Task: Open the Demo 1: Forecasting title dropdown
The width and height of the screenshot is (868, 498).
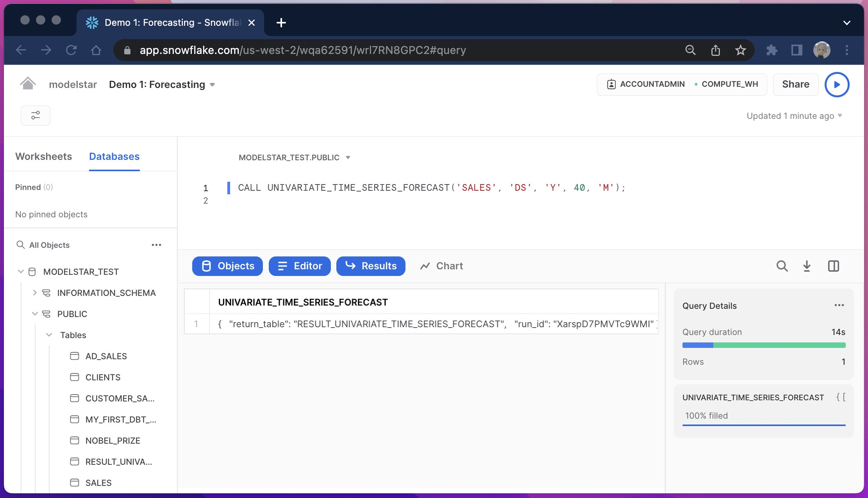Action: click(x=212, y=85)
